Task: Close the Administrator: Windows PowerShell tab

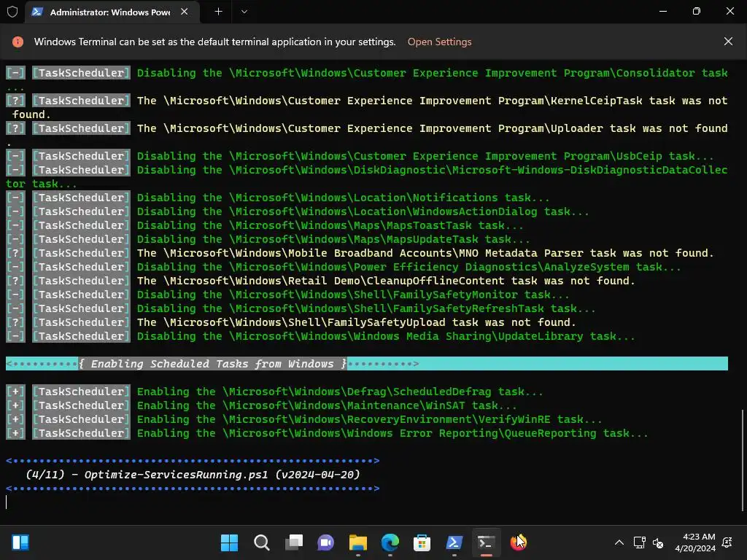Action: [x=185, y=12]
